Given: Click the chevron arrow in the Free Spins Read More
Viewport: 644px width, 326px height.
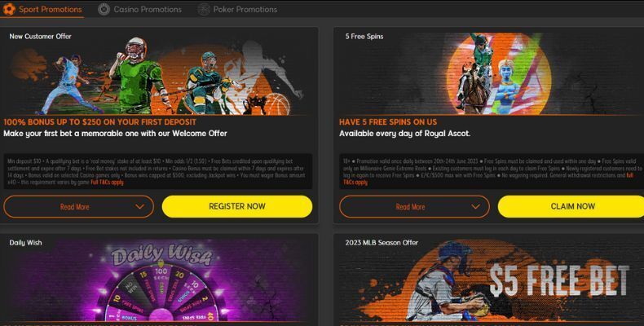Looking at the screenshot, I should (x=475, y=206).
